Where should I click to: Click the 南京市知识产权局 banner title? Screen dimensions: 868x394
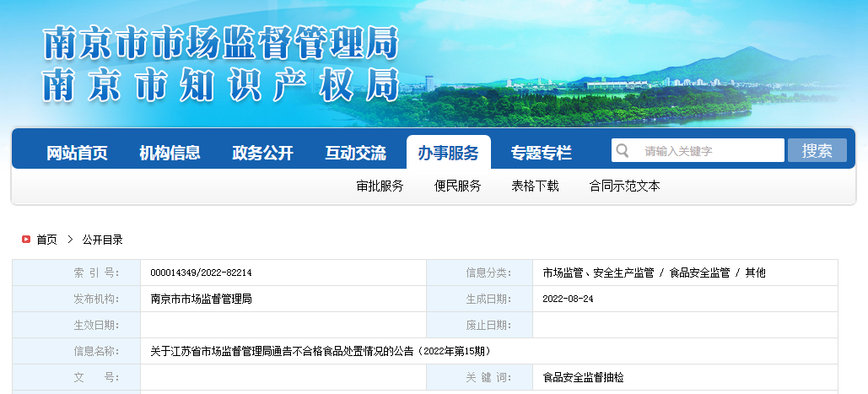(221, 84)
